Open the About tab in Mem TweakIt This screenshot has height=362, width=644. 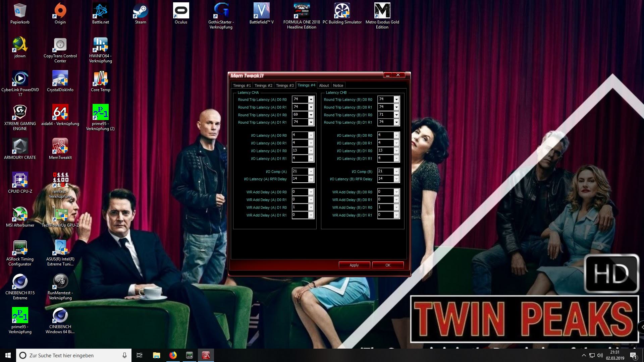324,85
